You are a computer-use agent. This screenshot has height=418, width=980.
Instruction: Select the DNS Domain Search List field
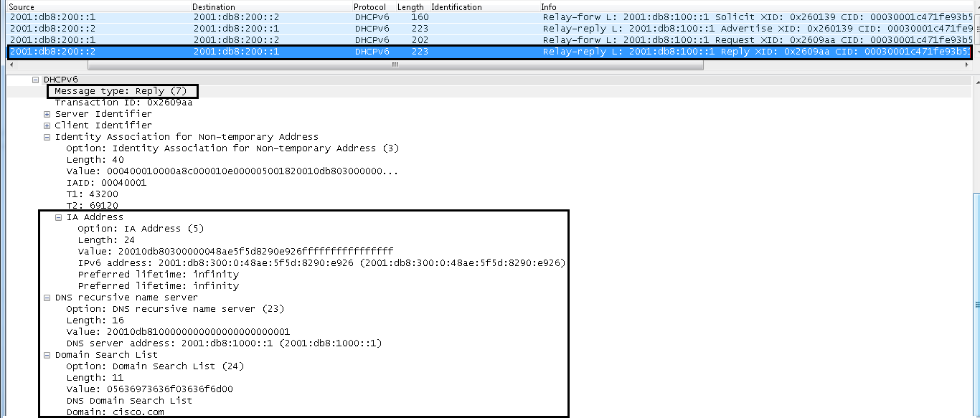coord(129,401)
